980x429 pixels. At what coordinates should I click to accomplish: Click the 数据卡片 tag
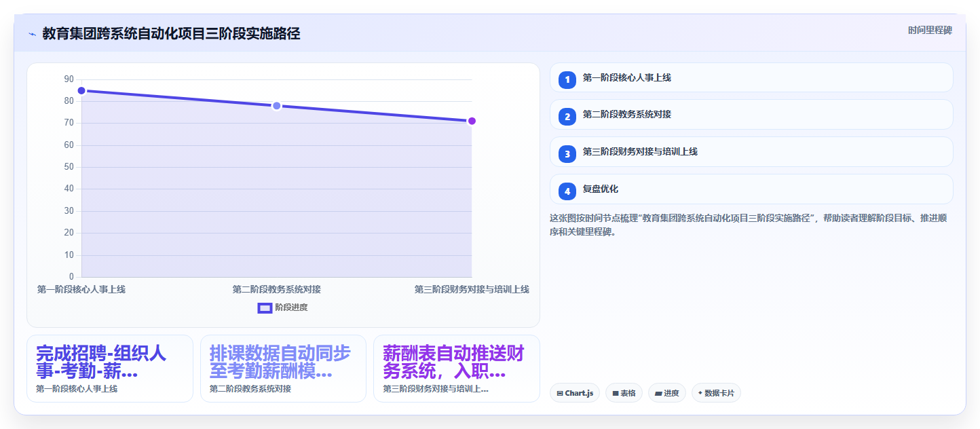pyautogui.click(x=716, y=393)
